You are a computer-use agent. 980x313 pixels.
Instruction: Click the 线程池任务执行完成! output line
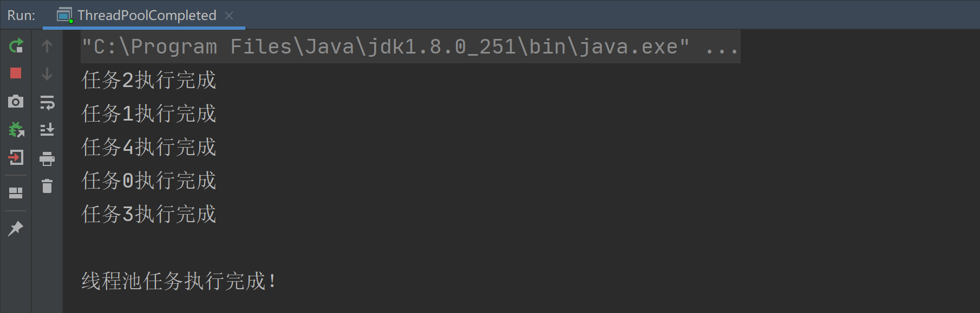(x=179, y=281)
